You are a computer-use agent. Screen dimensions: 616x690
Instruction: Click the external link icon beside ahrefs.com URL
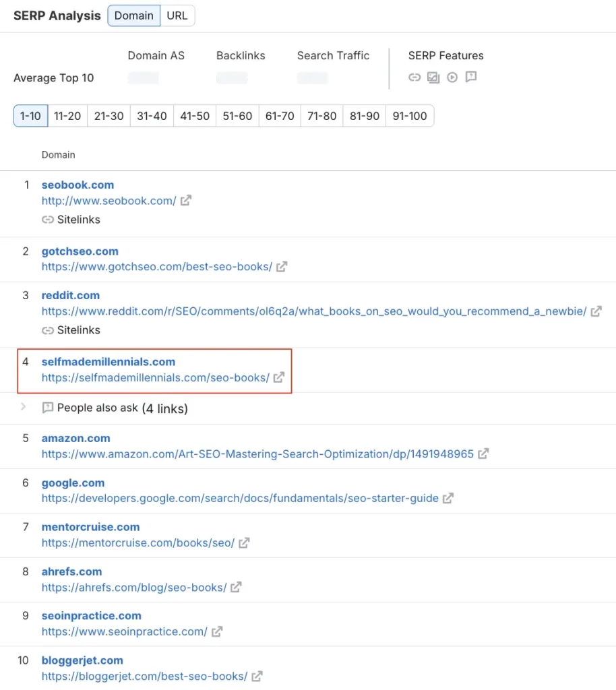236,587
